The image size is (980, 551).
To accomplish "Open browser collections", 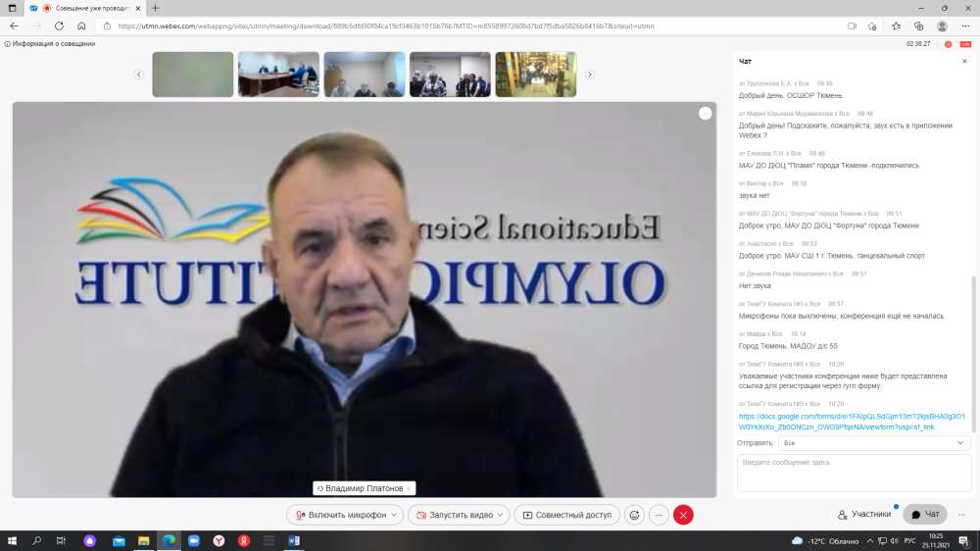I will 919,26.
